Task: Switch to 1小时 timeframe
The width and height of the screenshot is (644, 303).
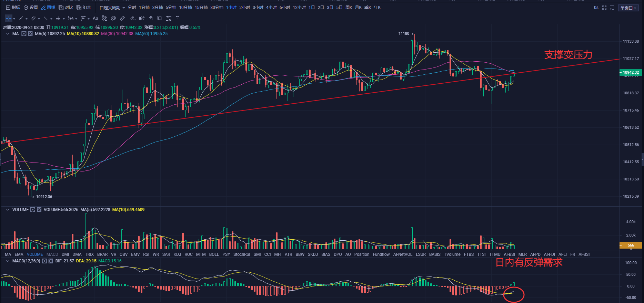Action: (x=231, y=8)
